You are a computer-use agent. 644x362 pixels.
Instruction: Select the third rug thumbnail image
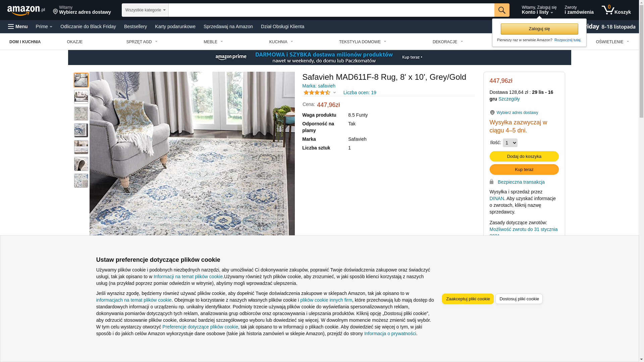pyautogui.click(x=81, y=114)
